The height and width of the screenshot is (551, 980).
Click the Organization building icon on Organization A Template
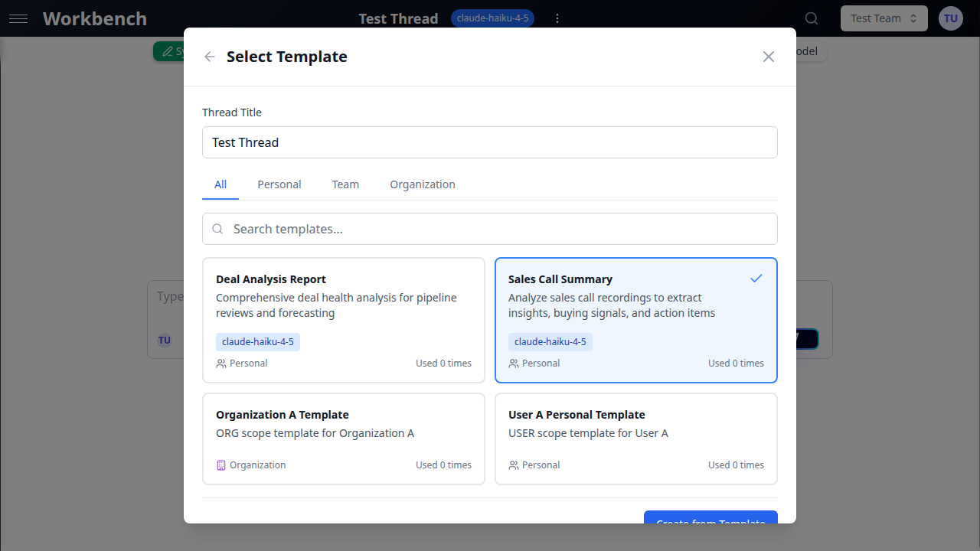point(221,465)
